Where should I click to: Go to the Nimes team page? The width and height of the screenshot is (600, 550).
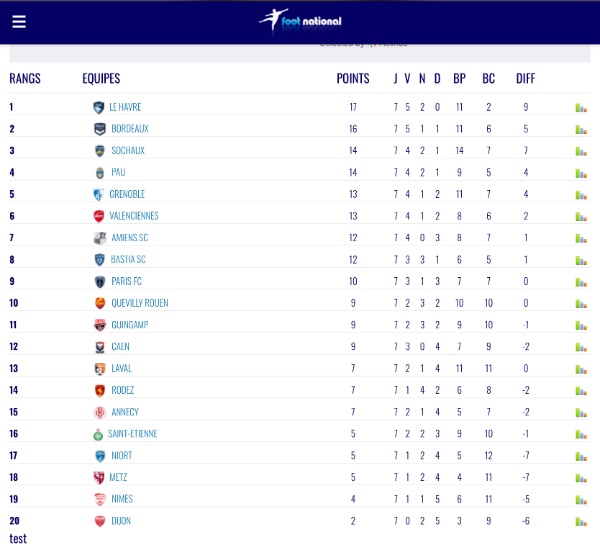click(x=122, y=499)
